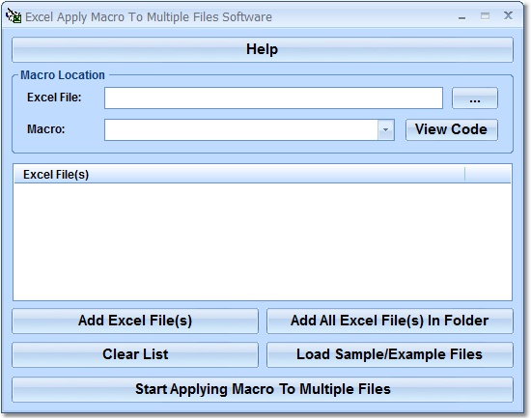Click the blank column header beside Excel File(s)
The width and height of the screenshot is (531, 420).
(x=488, y=175)
